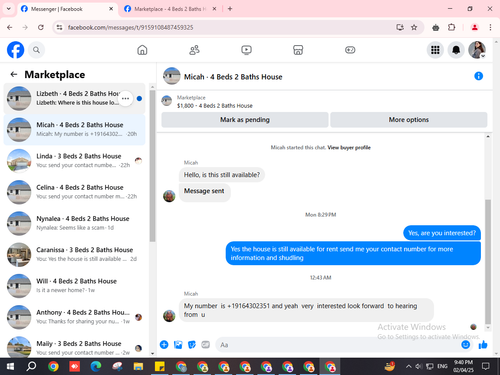Screen dimensions: 500x375
Task: Choose a sticker from the sticker icon
Action: tap(192, 345)
